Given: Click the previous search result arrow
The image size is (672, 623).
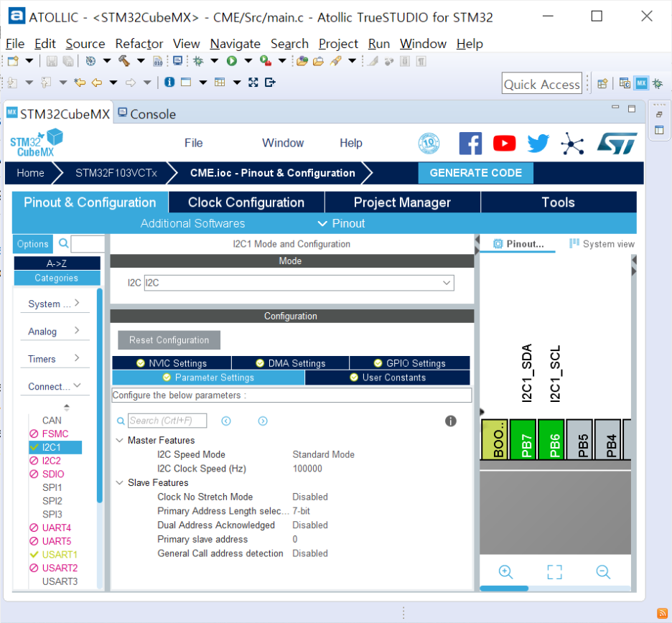Looking at the screenshot, I should pos(226,421).
